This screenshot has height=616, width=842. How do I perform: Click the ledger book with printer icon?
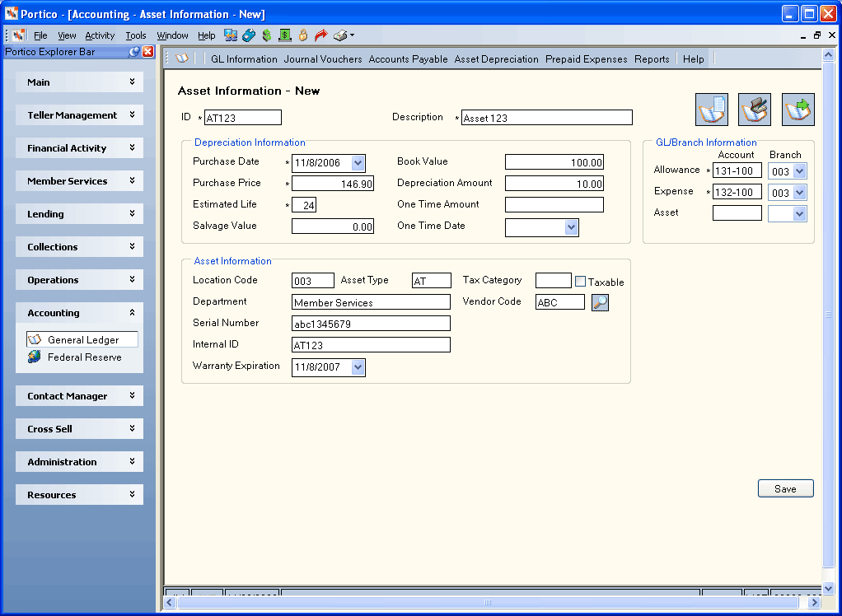pyautogui.click(x=755, y=110)
